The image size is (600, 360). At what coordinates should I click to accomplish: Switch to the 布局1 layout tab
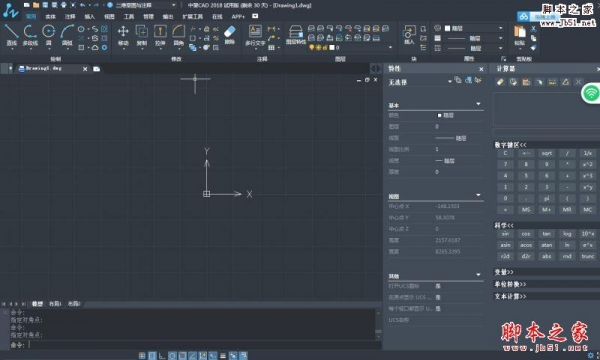click(x=55, y=304)
